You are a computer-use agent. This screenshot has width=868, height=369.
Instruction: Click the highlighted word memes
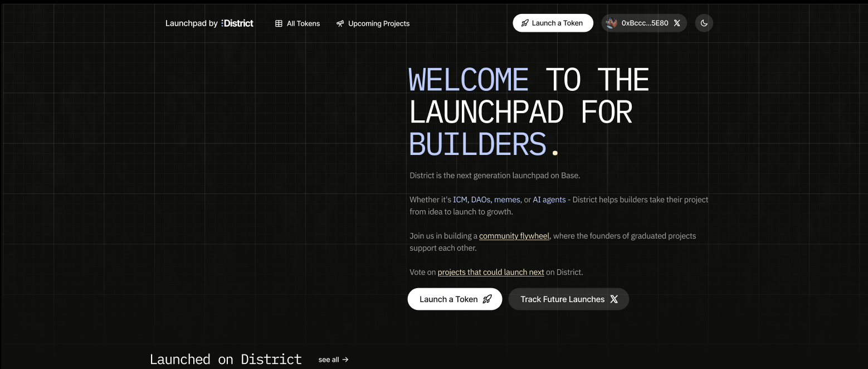coord(507,200)
